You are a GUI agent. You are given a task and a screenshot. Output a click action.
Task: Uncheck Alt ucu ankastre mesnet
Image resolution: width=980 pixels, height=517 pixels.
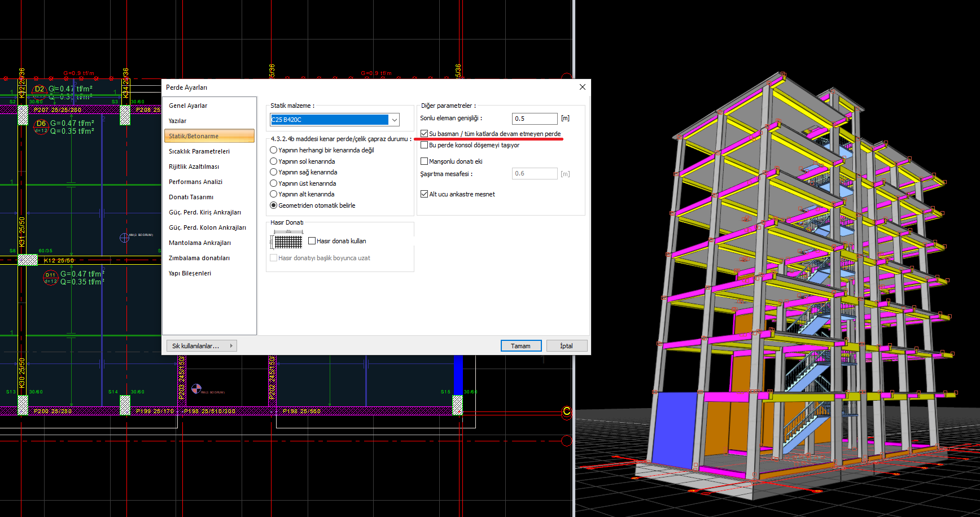[x=424, y=194]
